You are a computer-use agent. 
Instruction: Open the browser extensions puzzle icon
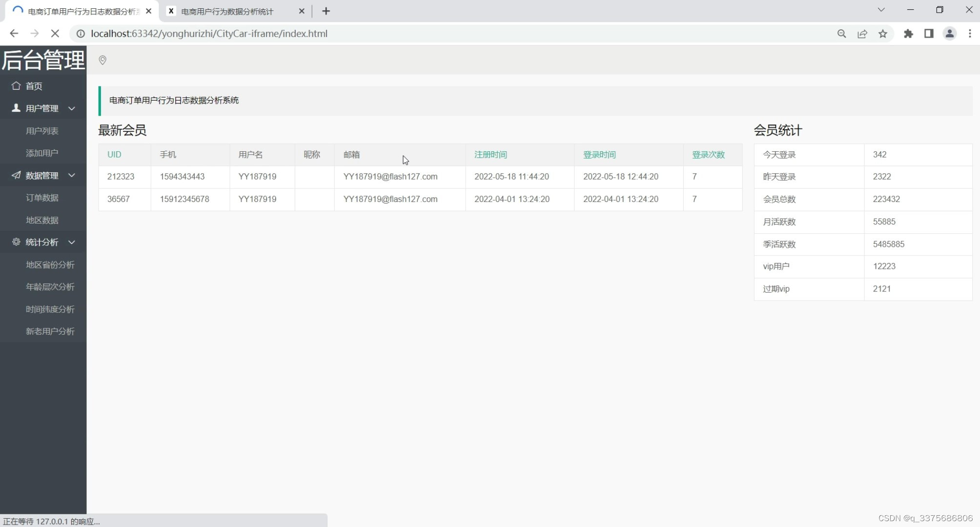[x=908, y=34]
